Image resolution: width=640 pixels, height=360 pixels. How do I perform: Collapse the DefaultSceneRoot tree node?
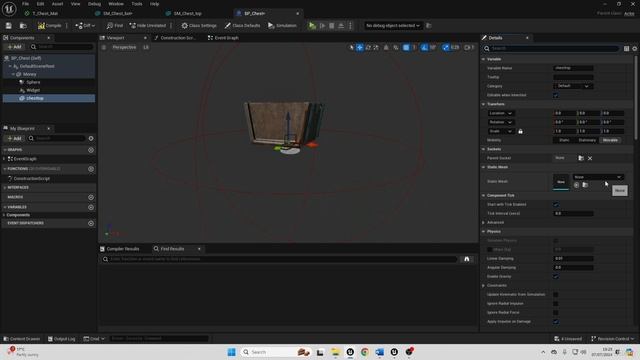pos(10,66)
